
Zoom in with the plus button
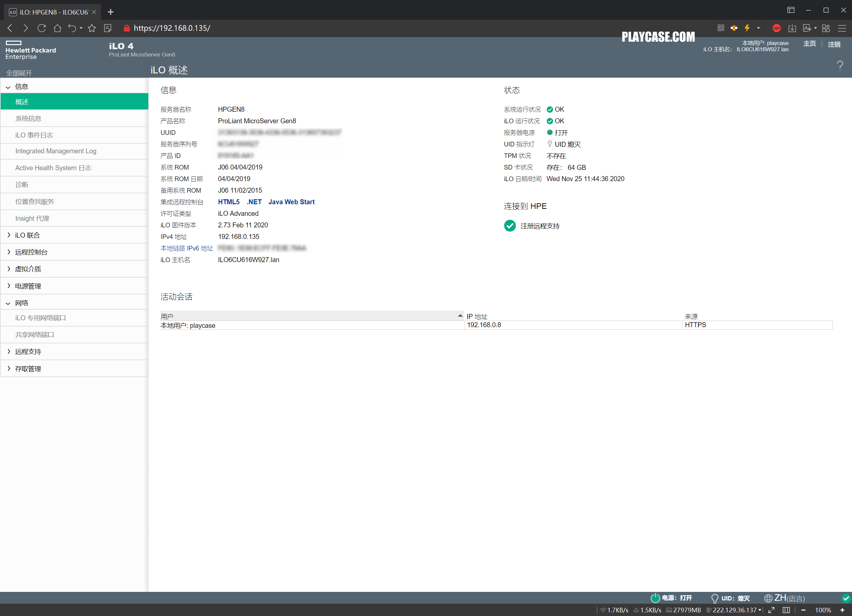842,610
